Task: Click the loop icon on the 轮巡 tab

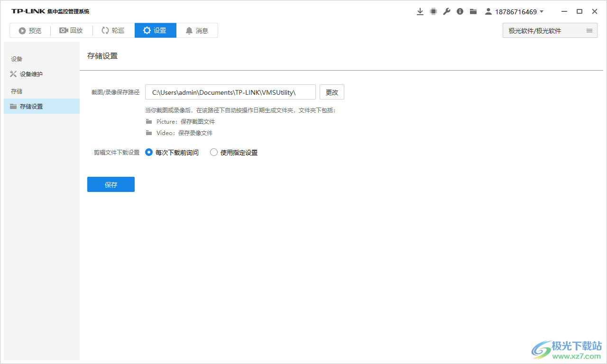Action: point(105,30)
